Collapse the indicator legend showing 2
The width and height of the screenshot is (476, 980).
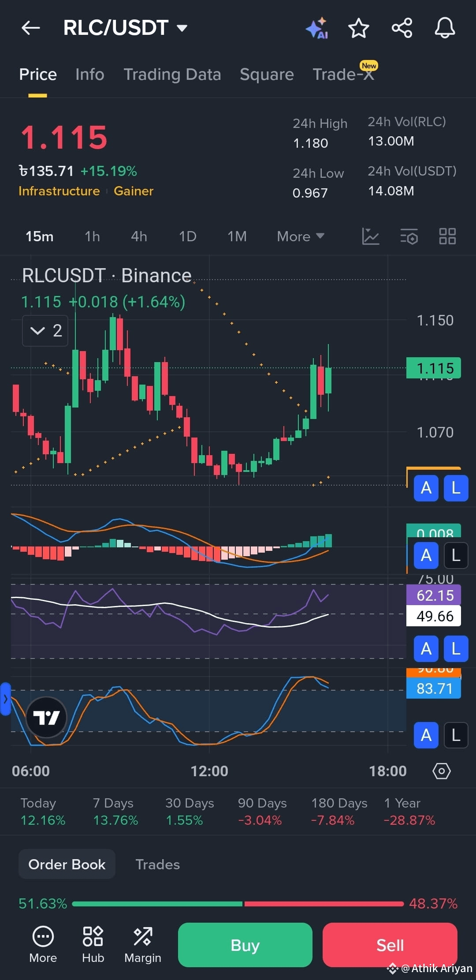pos(45,331)
